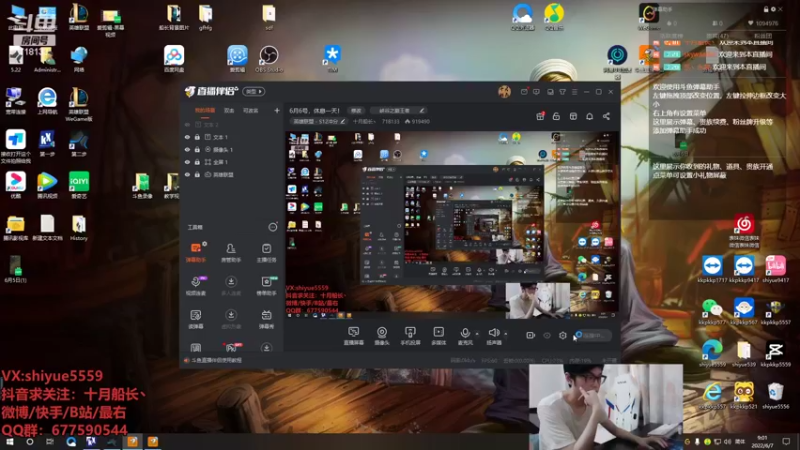The width and height of the screenshot is (800, 450).
Task: Add a 摄像头 camera source
Action: pyautogui.click(x=382, y=336)
